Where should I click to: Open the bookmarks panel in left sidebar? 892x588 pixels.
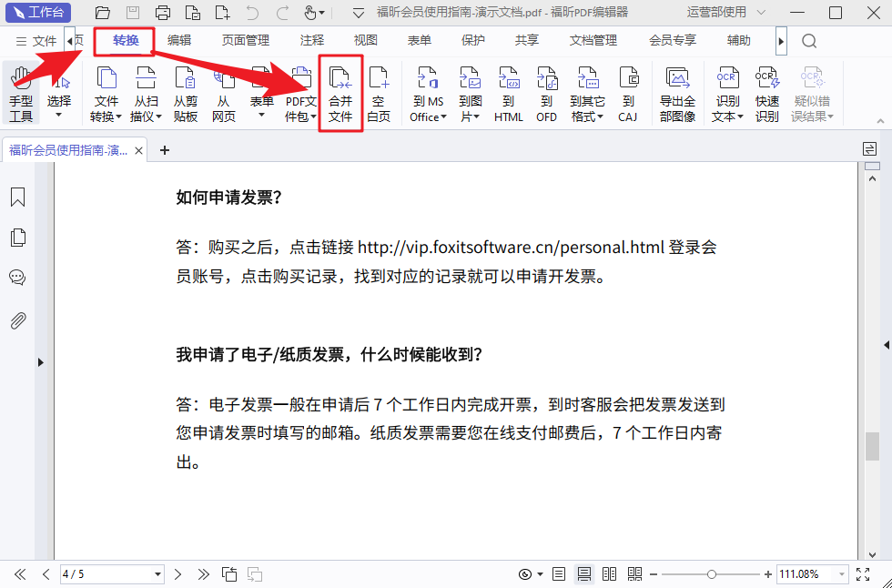[17, 198]
